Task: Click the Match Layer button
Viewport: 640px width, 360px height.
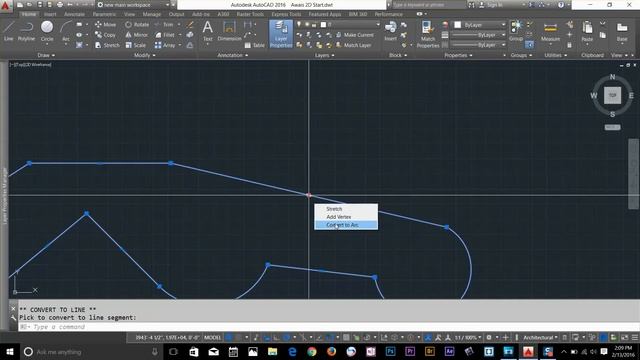Action: pos(353,45)
